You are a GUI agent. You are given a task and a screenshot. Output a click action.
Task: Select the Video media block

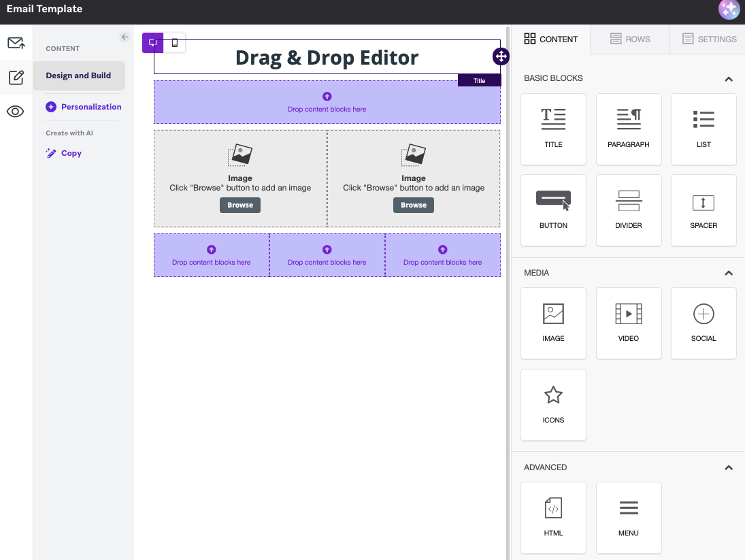[x=628, y=323]
